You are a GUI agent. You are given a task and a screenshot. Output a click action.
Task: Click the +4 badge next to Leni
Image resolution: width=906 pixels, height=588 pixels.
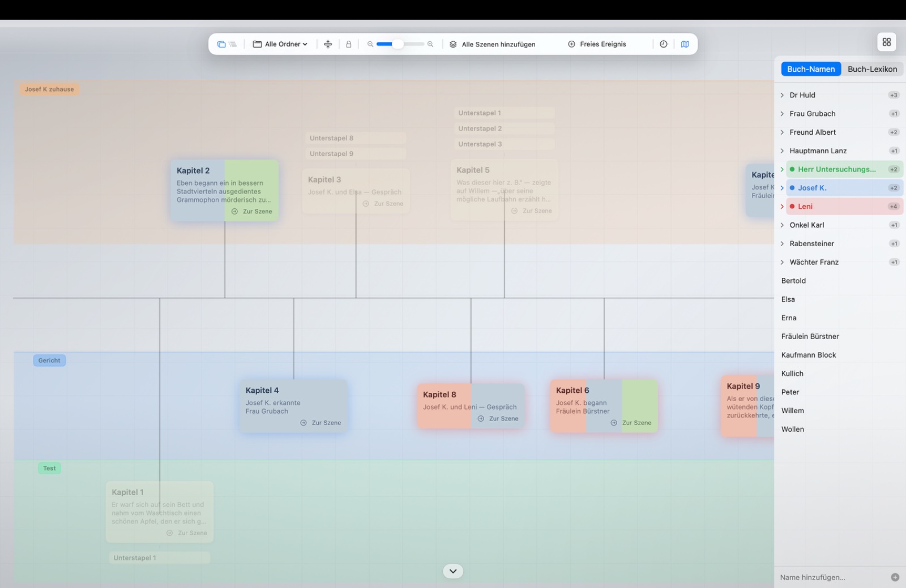pyautogui.click(x=894, y=207)
